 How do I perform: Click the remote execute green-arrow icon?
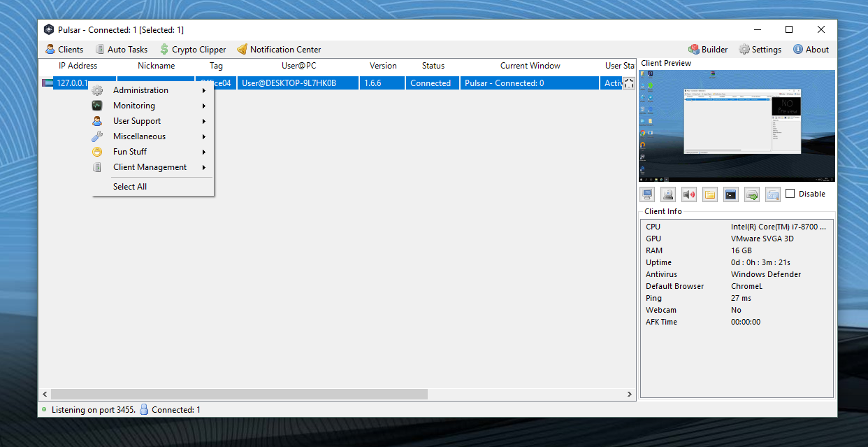(751, 194)
